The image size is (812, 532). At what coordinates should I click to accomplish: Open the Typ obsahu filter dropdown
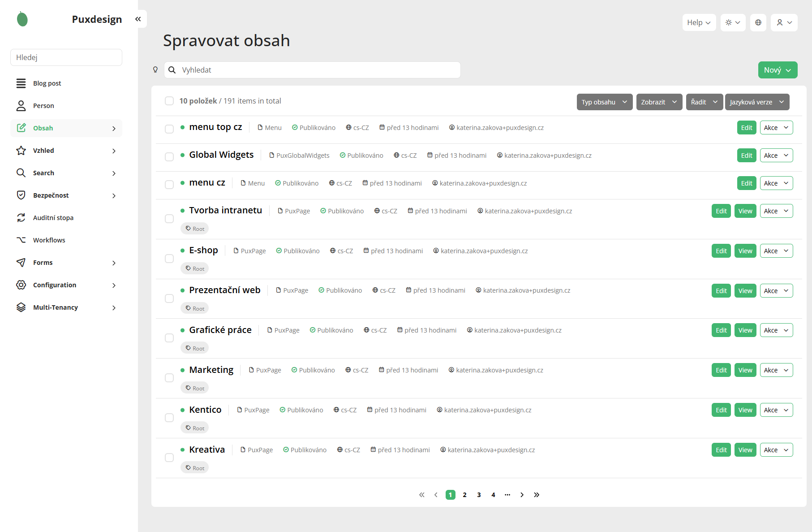(604, 102)
